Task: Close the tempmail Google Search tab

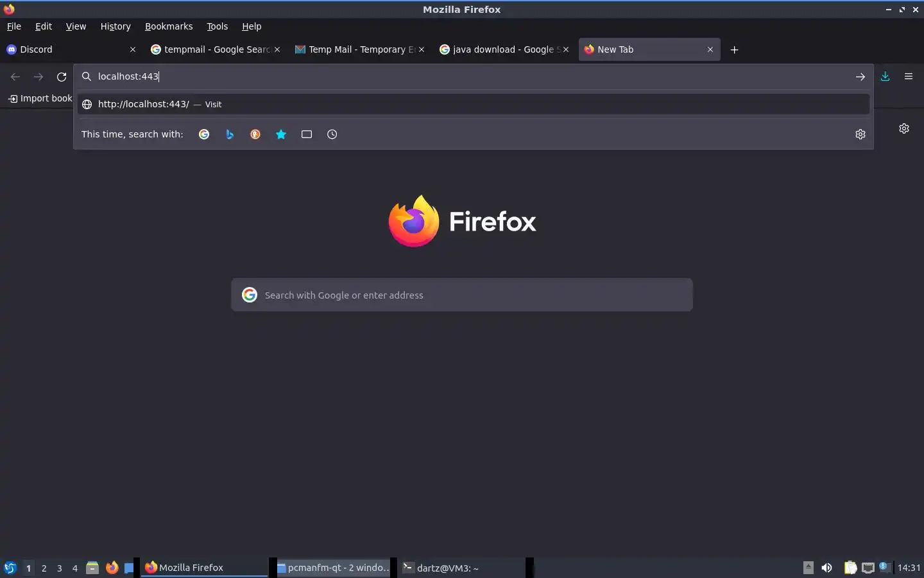Action: (x=277, y=49)
